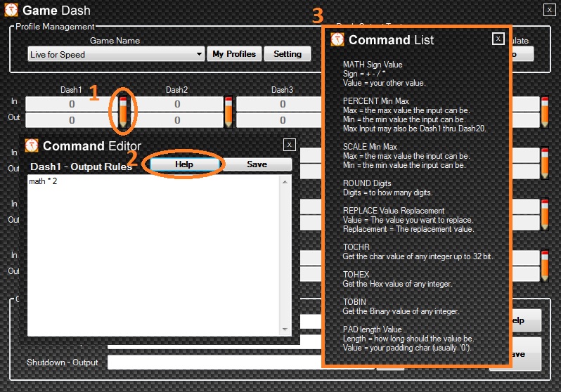This screenshot has height=392, width=561.
Task: Click the Dash2 In value field
Action: [177, 104]
